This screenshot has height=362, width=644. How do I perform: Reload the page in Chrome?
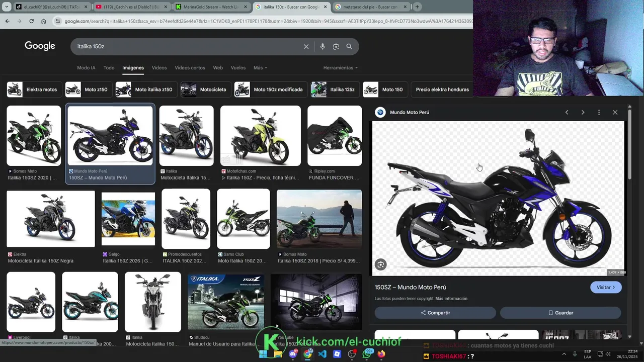point(31,21)
